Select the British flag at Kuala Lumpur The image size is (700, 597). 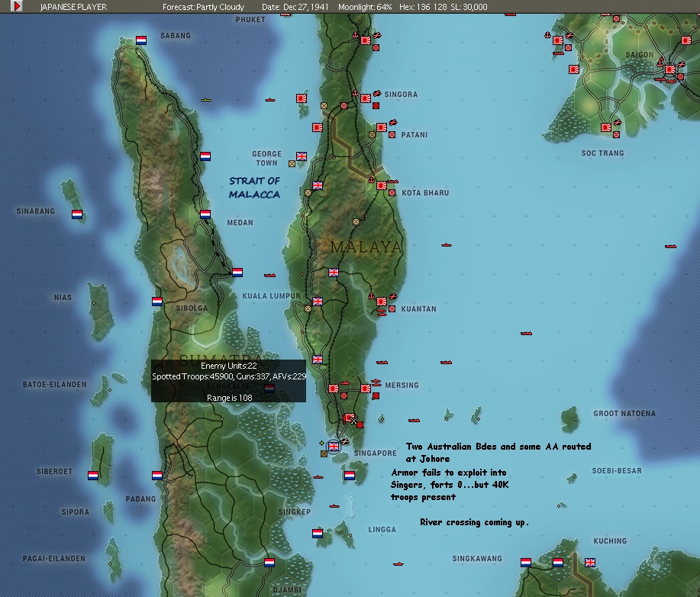pos(318,302)
